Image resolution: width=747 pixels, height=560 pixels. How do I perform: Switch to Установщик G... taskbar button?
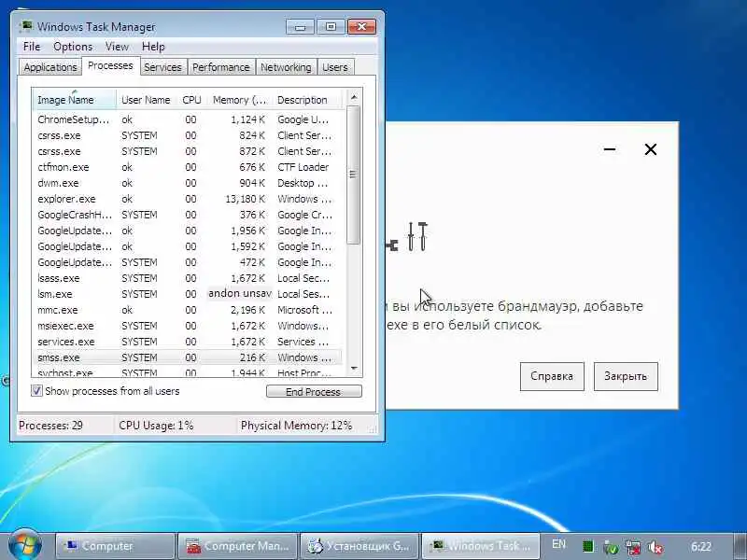359,546
